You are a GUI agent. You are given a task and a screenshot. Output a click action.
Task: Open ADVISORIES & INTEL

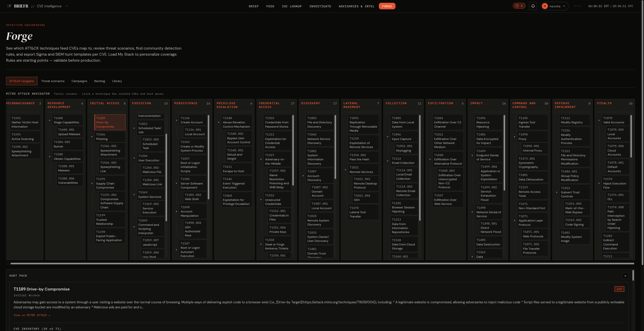(x=356, y=6)
